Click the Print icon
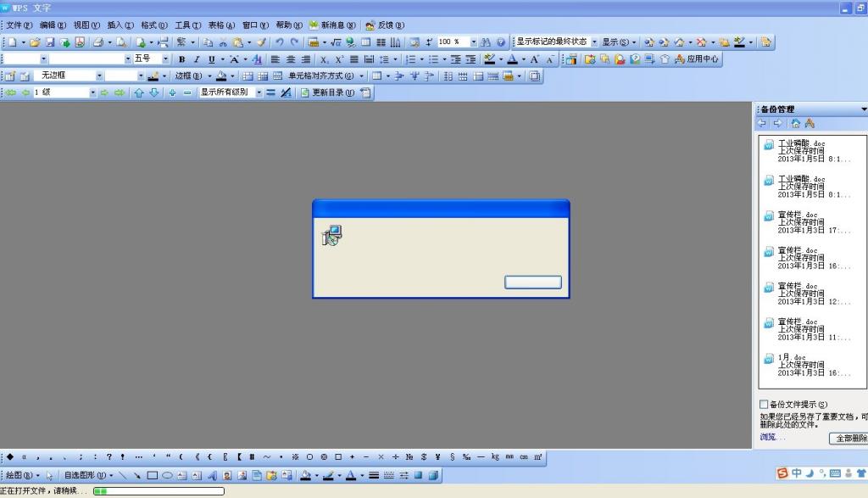Image resolution: width=868 pixels, height=498 pixels. tap(98, 42)
